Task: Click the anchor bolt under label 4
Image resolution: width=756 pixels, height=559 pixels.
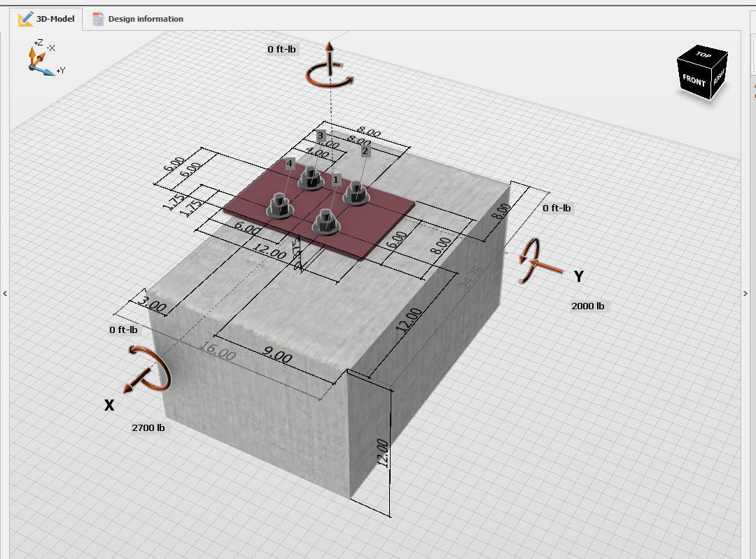Action: 279,206
